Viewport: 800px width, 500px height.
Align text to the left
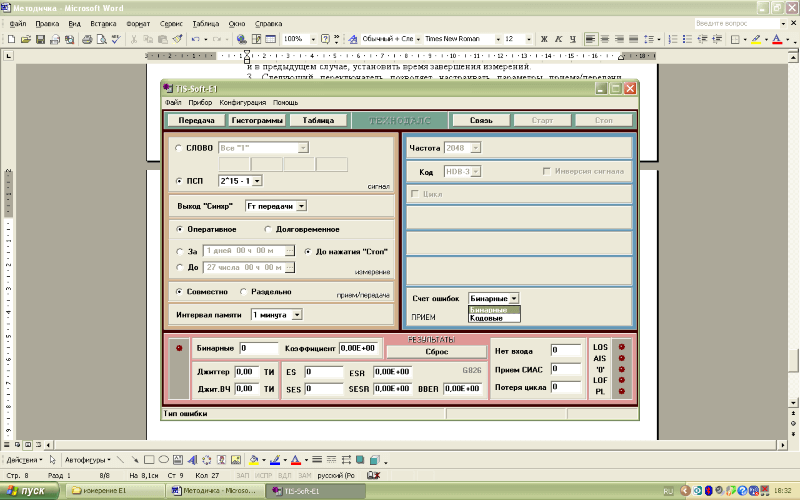[590, 39]
